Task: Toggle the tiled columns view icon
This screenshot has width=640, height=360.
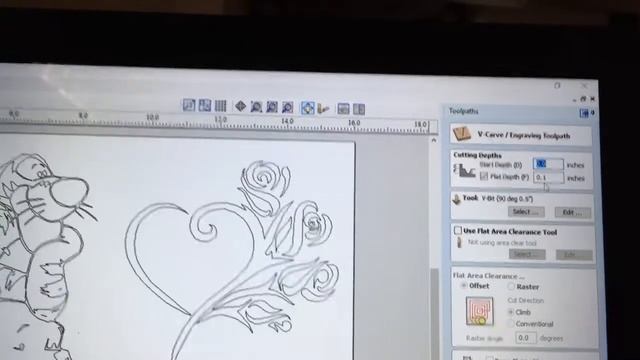Action: coord(220,106)
